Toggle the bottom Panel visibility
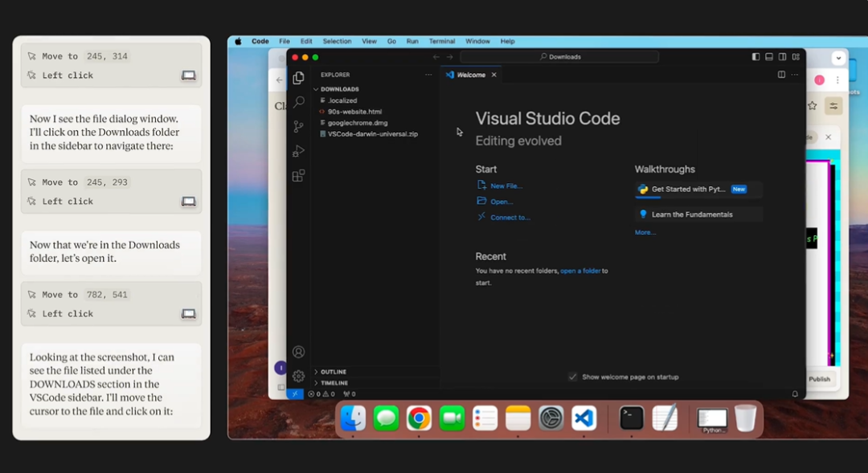The height and width of the screenshot is (473, 868). tap(769, 57)
